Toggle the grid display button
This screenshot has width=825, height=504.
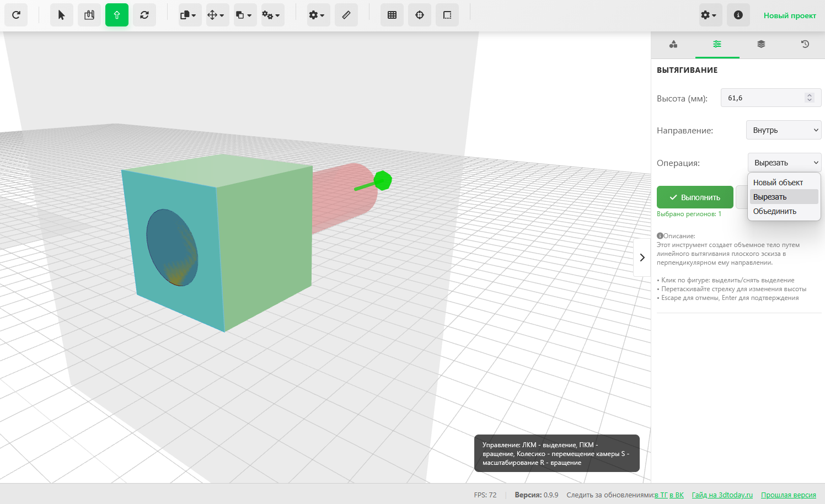point(392,15)
